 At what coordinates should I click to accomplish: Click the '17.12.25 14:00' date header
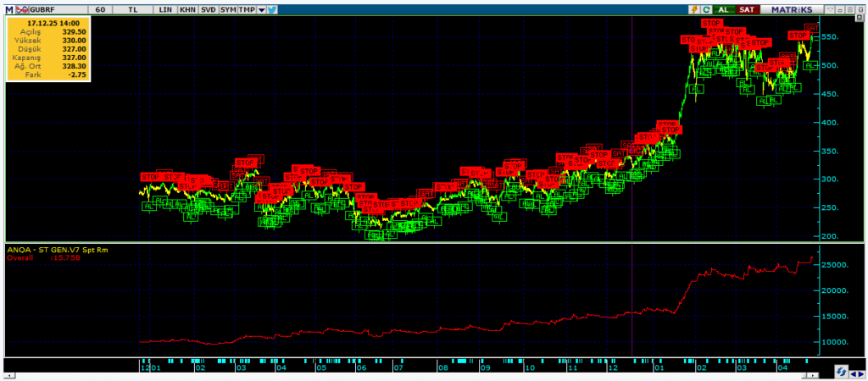coord(53,23)
